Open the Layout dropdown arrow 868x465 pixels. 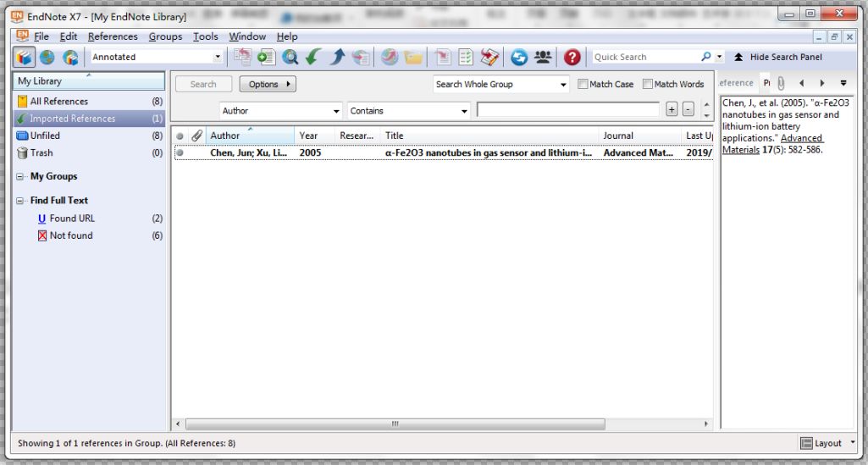852,443
